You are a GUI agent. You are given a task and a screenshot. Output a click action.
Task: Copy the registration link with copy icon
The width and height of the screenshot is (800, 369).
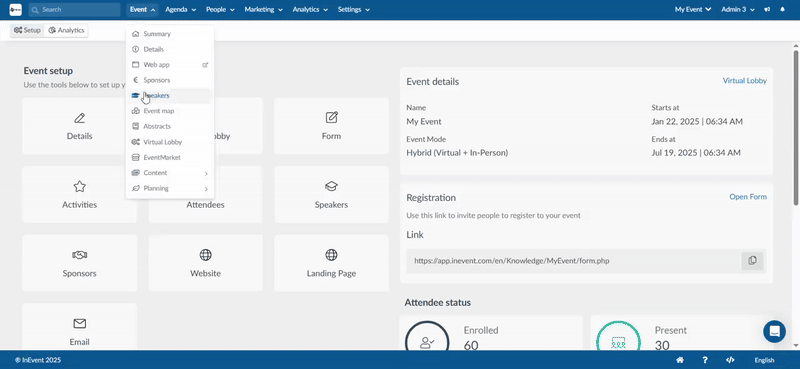pos(752,261)
